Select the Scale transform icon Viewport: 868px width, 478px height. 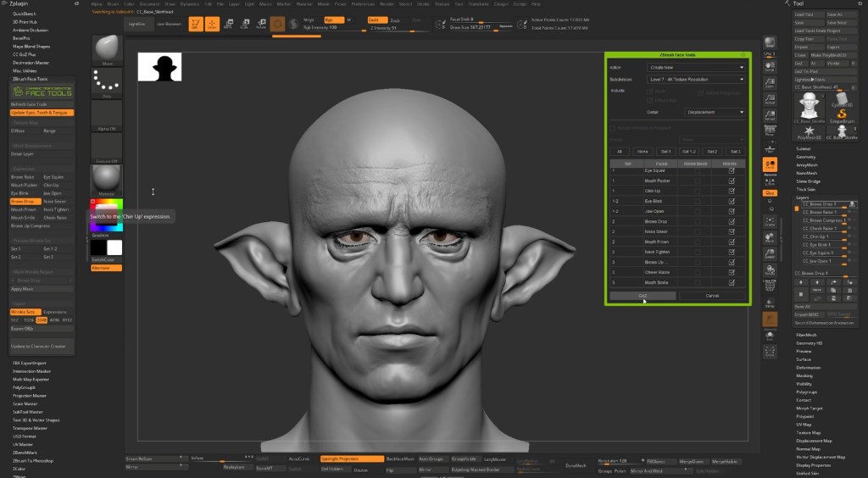(244, 24)
